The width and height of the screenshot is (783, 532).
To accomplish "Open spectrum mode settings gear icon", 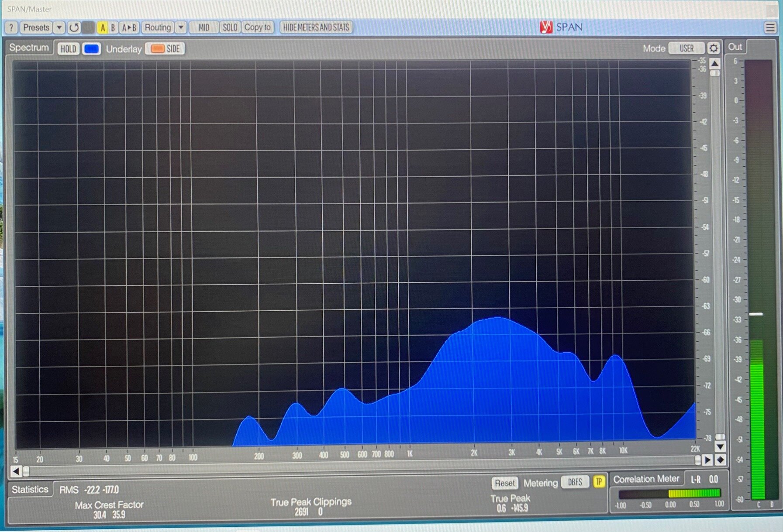I will (x=713, y=48).
